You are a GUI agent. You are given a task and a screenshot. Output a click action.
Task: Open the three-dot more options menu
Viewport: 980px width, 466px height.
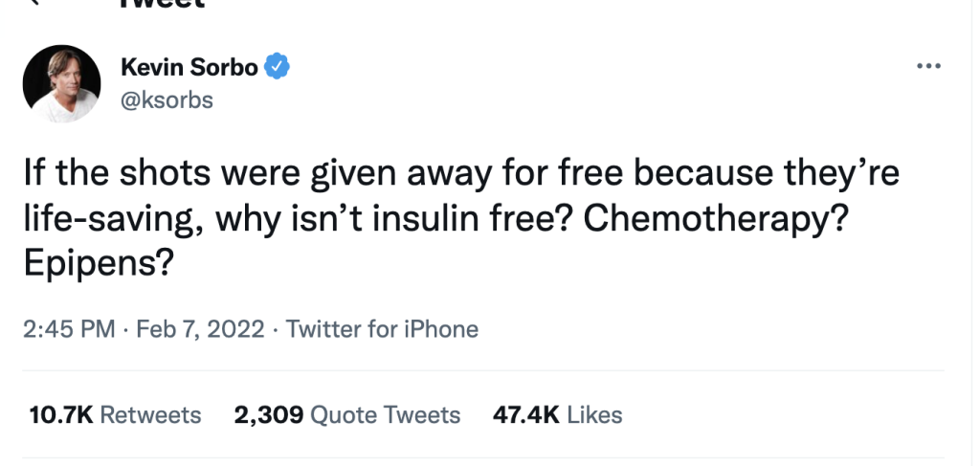pos(928,67)
